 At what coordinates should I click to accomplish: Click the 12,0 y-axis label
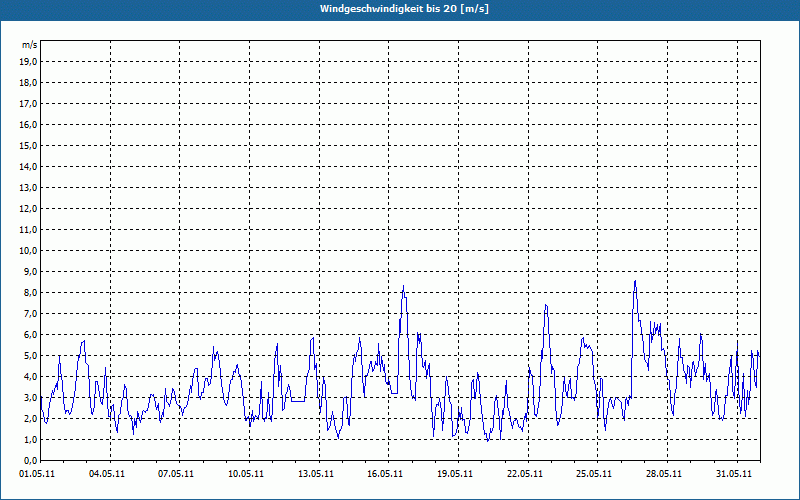click(x=28, y=209)
